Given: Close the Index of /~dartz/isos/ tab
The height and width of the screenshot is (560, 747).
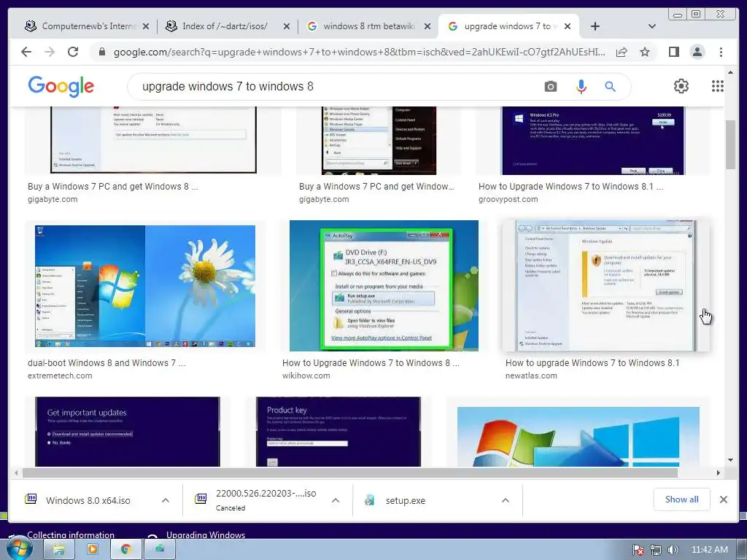Looking at the screenshot, I should pos(286,26).
